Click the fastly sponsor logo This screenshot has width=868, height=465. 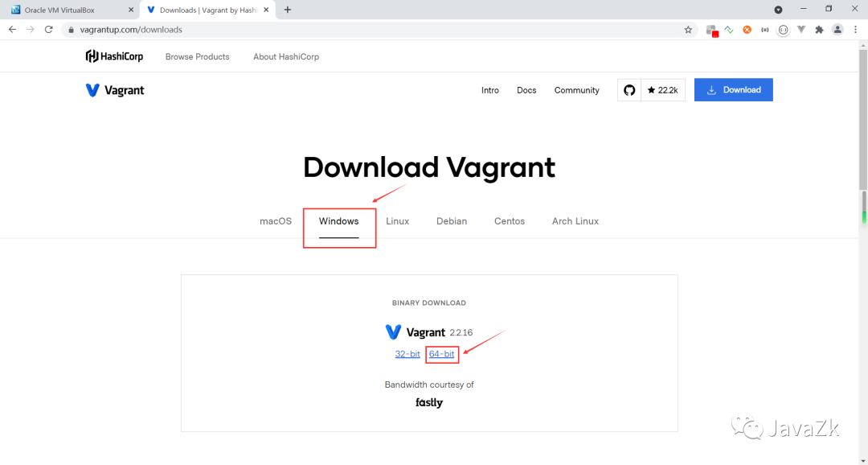point(429,403)
